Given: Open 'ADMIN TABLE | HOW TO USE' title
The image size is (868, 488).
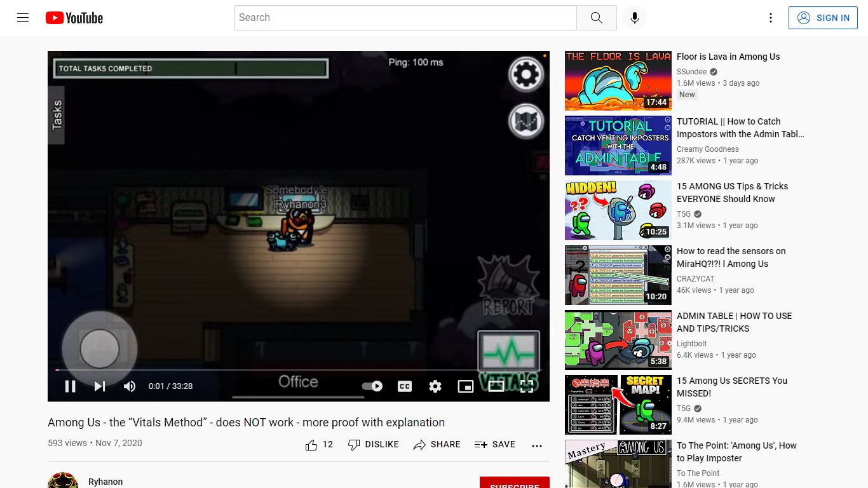Looking at the screenshot, I should [734, 322].
